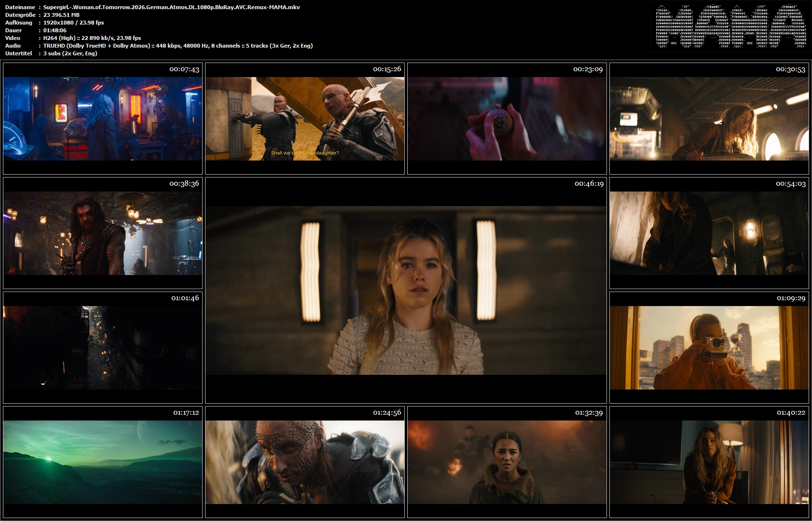Viewport: 812px width, 521px height.
Task: Select the dark alley 01:01:46 thumbnail
Action: tap(103, 347)
